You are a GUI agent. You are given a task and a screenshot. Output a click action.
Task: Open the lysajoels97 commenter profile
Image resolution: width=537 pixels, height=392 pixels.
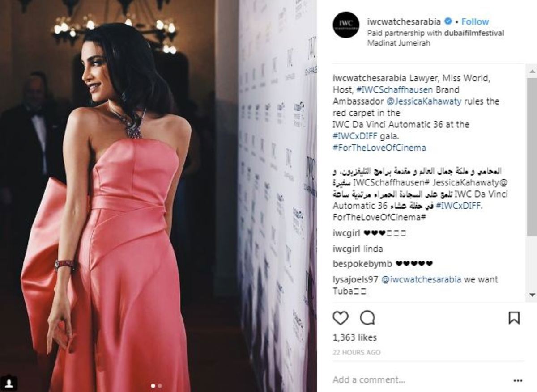(355, 280)
